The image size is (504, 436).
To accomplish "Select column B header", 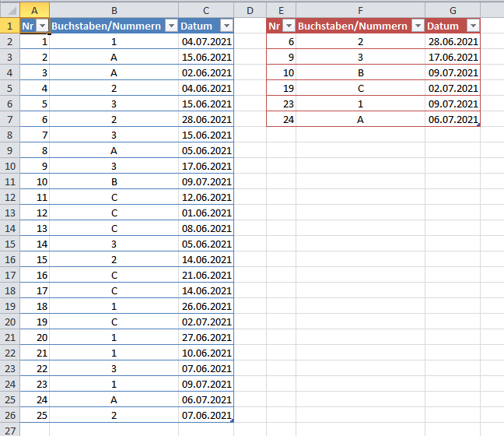I will click(x=114, y=10).
